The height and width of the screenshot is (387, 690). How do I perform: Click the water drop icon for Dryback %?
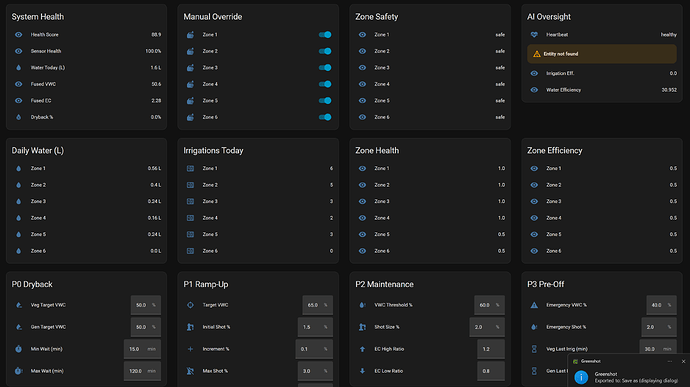18,117
